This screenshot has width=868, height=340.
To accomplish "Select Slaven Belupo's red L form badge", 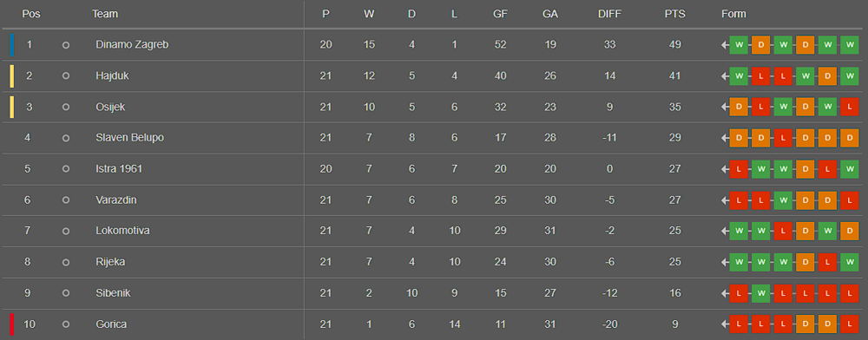I will [783, 138].
